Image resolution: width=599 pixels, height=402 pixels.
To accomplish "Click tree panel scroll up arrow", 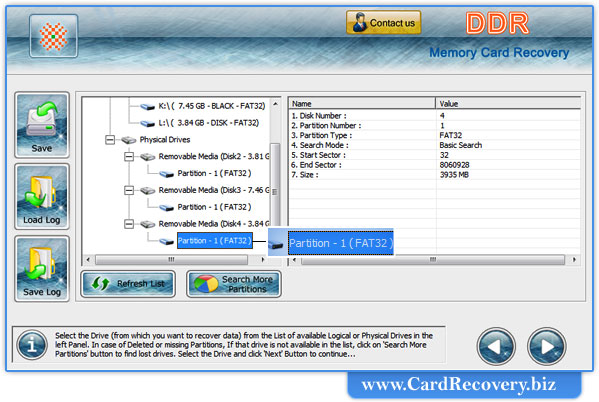I will click(x=275, y=104).
